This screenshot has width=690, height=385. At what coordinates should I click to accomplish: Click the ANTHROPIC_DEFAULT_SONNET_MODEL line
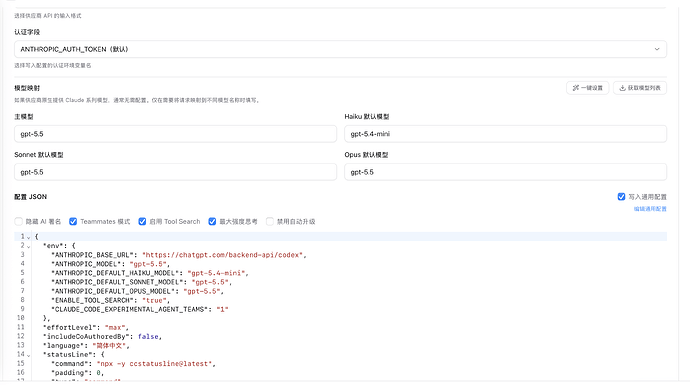coord(141,282)
